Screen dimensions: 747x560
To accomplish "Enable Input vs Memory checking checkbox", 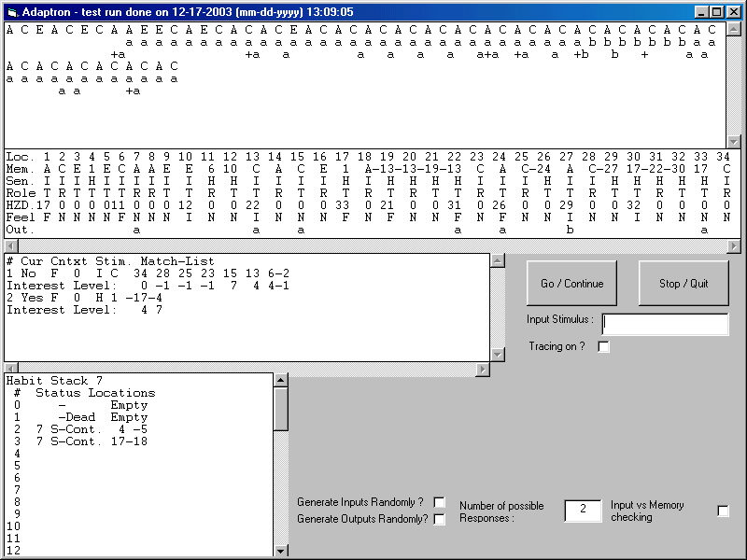I will 723,511.
